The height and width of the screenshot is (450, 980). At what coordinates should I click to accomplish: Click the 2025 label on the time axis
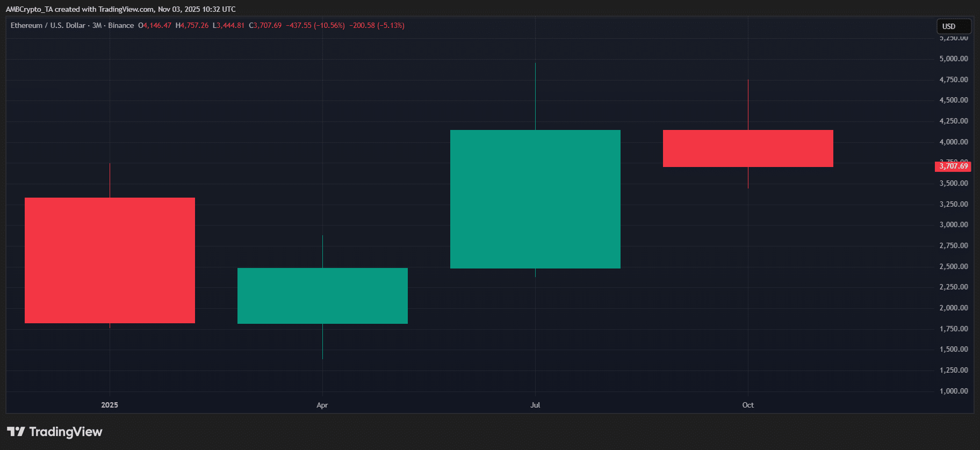[110, 405]
